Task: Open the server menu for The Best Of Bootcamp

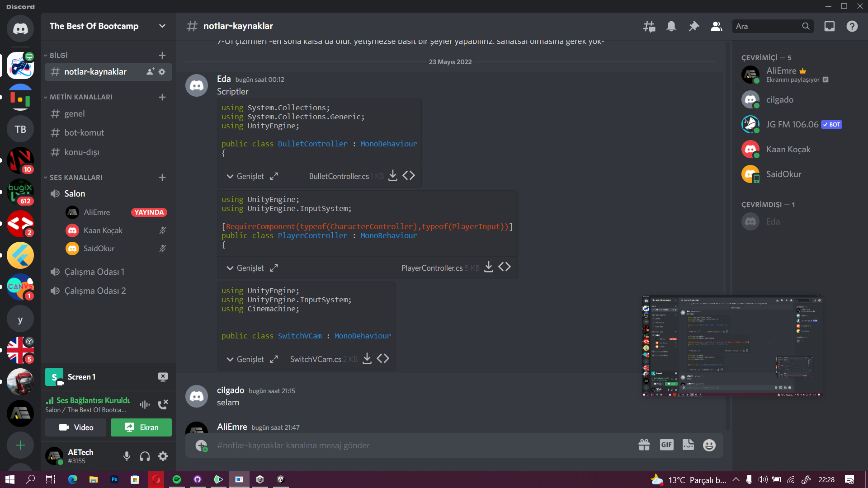Action: (x=162, y=26)
